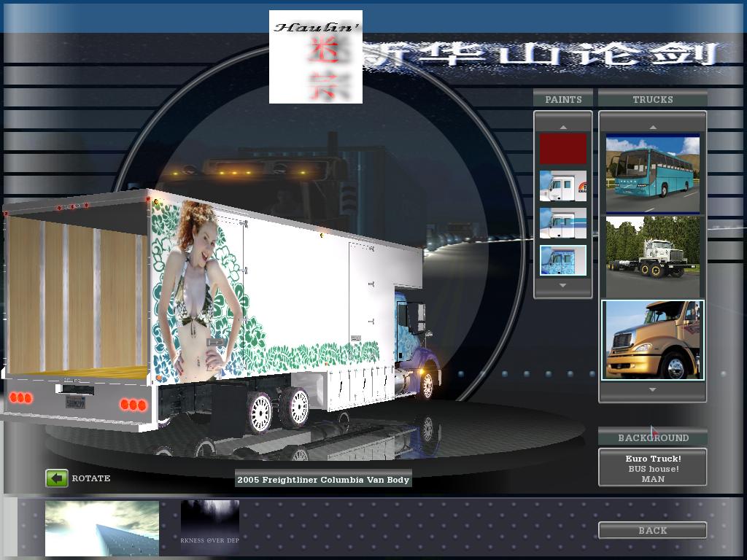Viewport: 747px width, 560px height.
Task: Select the teal bus in Trucks list
Action: click(652, 173)
